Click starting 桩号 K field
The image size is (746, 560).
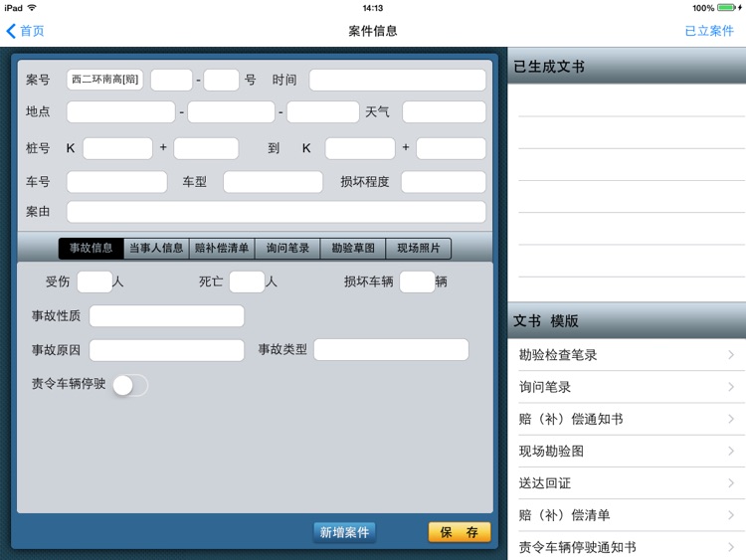[117, 148]
